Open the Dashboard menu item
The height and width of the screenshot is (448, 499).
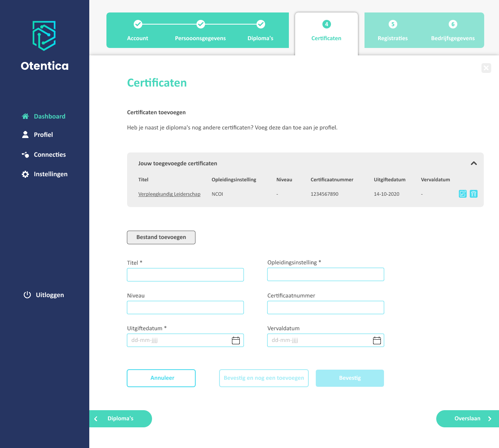pos(44,116)
